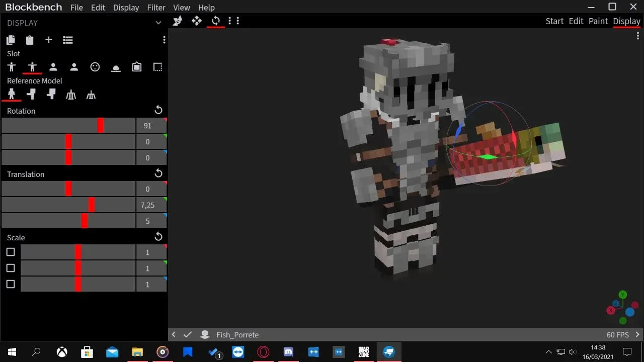
Task: Select the smiley head slot icon
Action: tap(95, 67)
